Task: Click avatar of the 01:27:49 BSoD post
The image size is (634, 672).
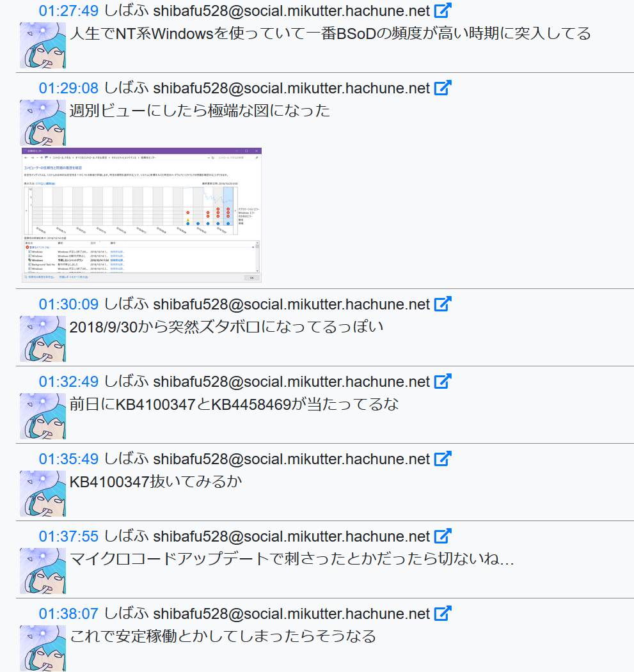Action: tap(43, 45)
